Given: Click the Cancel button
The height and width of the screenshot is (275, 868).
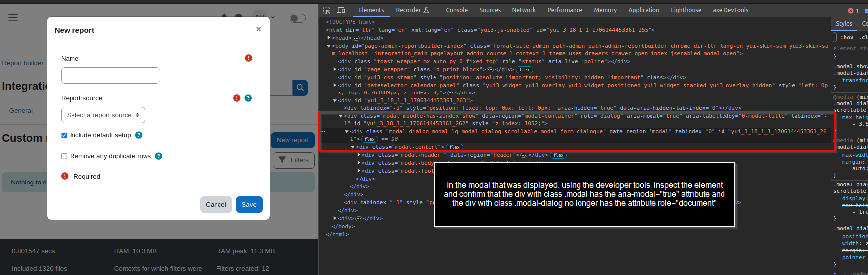Looking at the screenshot, I should (216, 204).
